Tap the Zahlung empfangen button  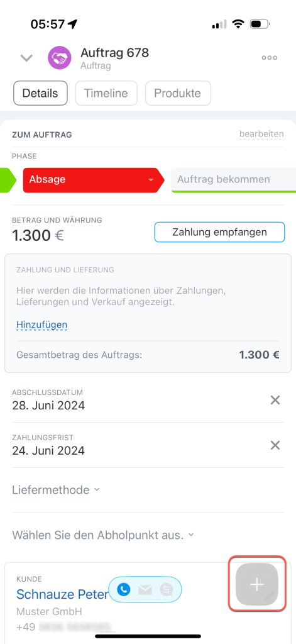coord(219,232)
